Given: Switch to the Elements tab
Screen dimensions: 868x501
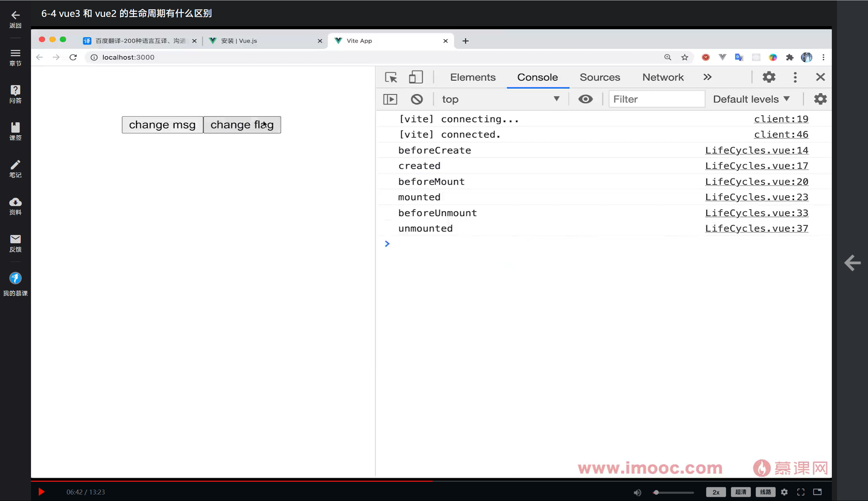Looking at the screenshot, I should pos(473,77).
